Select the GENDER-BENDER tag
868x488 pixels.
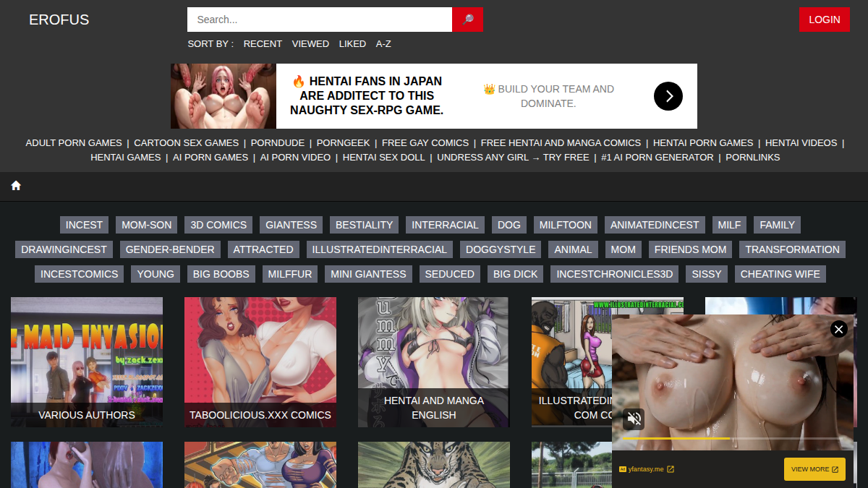click(170, 249)
